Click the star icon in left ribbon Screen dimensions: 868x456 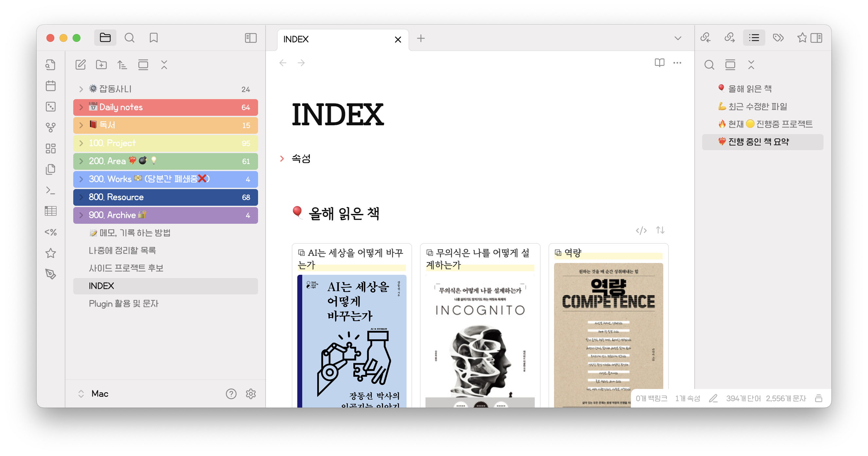click(x=51, y=253)
